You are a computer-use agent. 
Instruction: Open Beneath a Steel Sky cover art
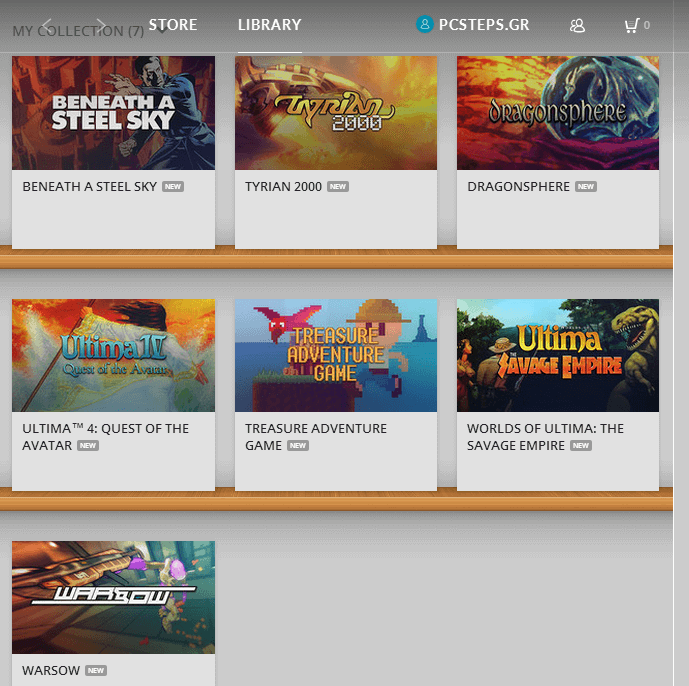[113, 113]
